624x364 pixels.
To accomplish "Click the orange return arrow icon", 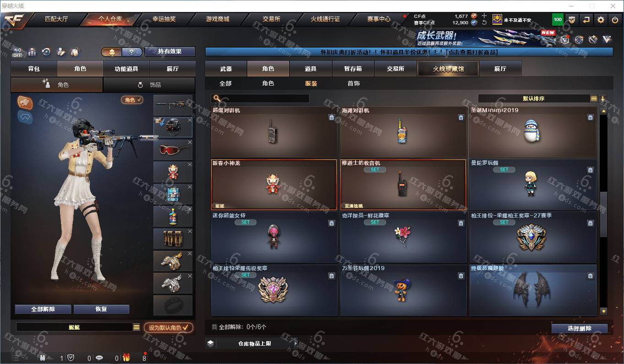I will click(586, 20).
